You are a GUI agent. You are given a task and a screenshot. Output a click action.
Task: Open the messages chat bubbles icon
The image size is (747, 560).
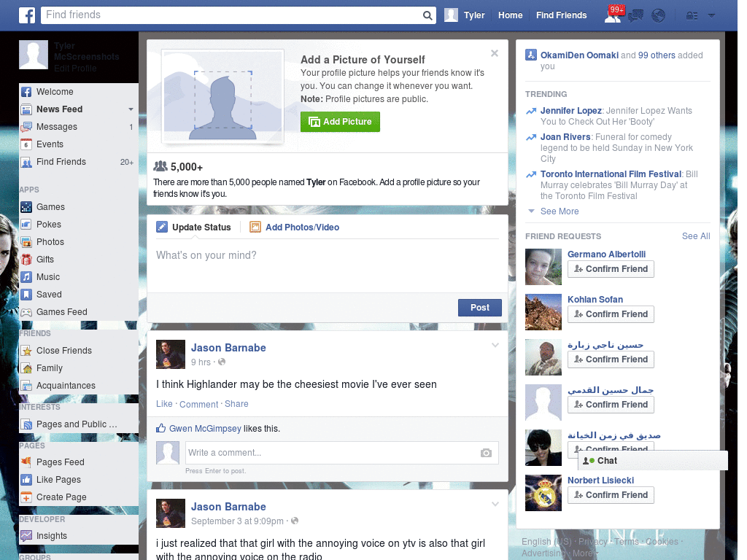click(x=635, y=16)
